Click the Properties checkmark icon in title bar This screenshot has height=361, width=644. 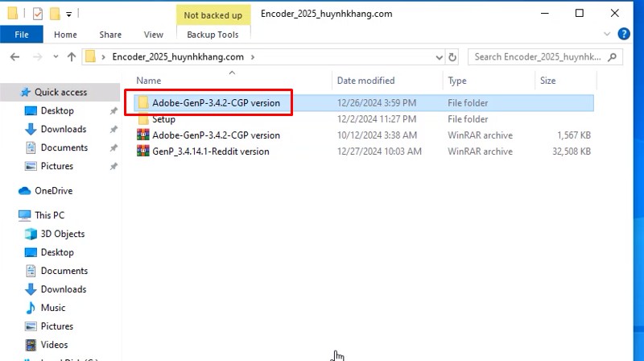tap(37, 14)
